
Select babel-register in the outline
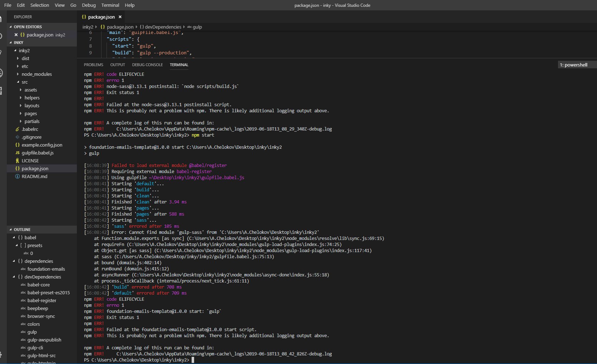pyautogui.click(x=42, y=300)
